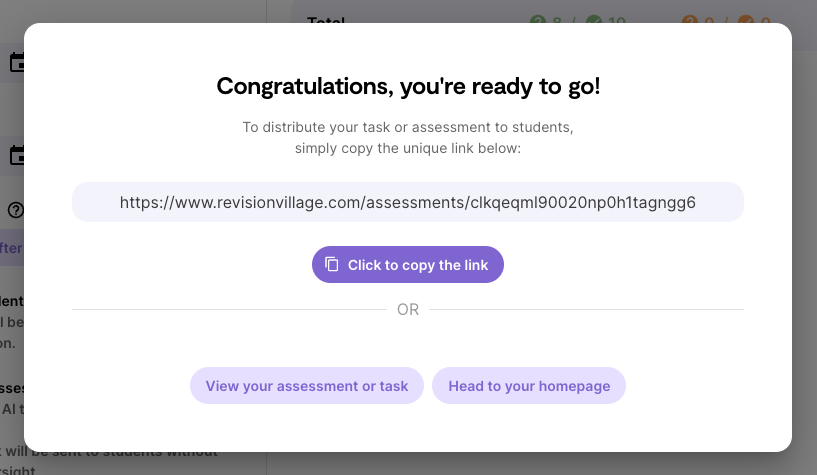Click the question mark help icon at left
Screen dimensions: 817x475
coord(16,210)
